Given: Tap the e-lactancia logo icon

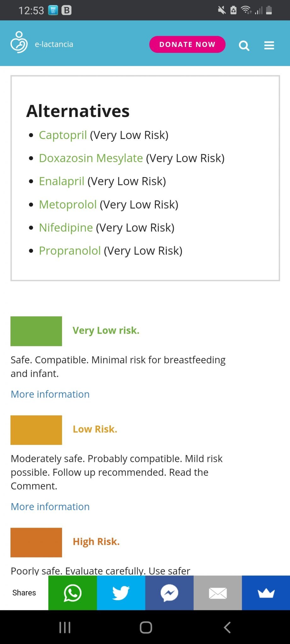Looking at the screenshot, I should pyautogui.click(x=19, y=43).
